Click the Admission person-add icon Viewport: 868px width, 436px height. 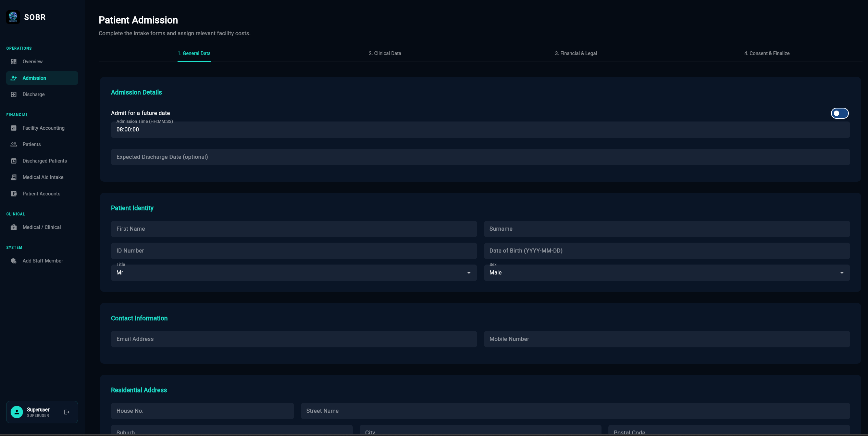point(14,78)
